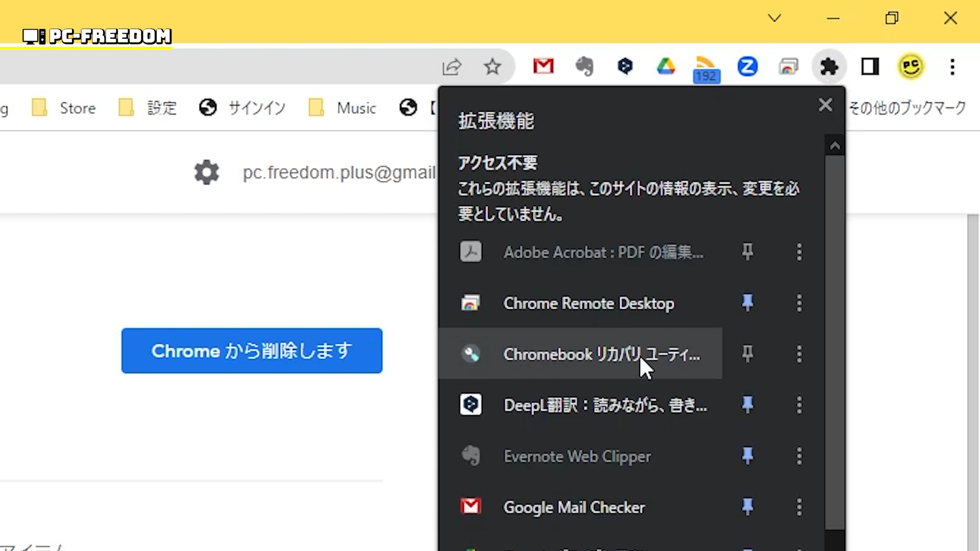
Task: Click Evernote elephant icon in toolbar
Action: (x=584, y=66)
